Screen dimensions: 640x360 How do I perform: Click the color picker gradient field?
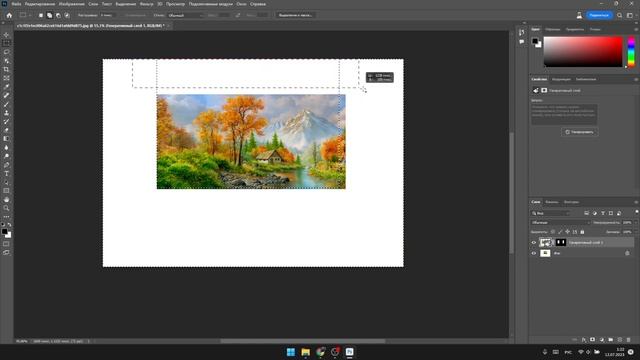click(x=583, y=51)
